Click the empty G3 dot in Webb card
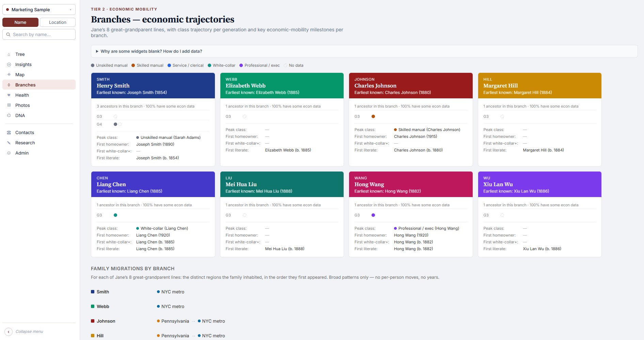 coord(245,116)
